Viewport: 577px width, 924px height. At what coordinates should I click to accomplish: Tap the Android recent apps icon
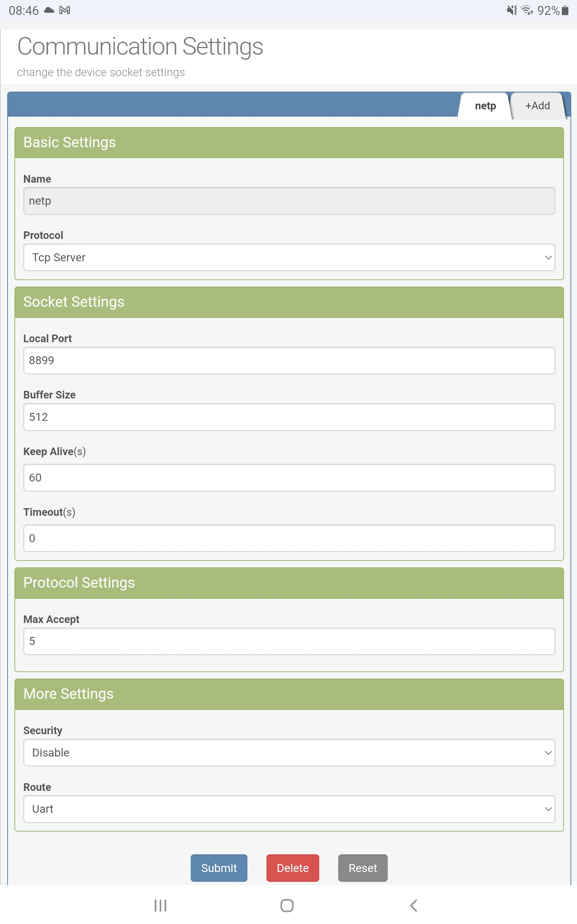(x=160, y=905)
